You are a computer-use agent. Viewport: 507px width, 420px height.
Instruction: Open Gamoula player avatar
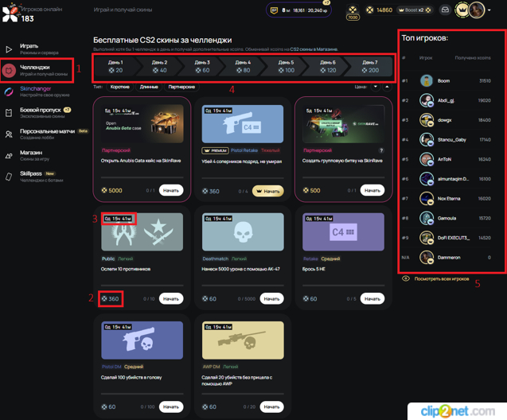tap(427, 218)
